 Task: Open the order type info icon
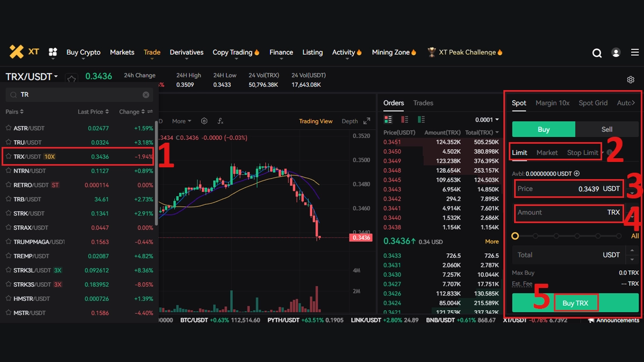coord(610,153)
